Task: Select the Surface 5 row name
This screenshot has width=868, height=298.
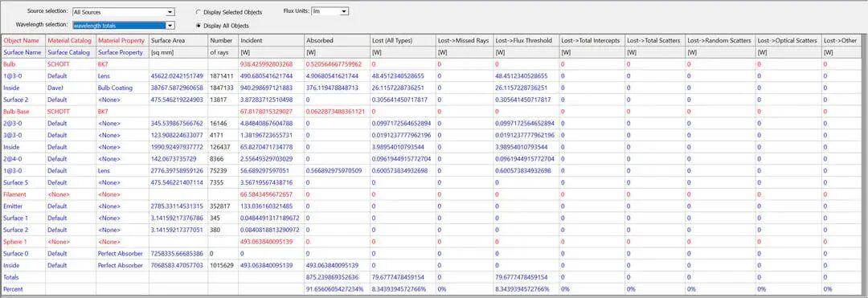Action: [x=15, y=182]
